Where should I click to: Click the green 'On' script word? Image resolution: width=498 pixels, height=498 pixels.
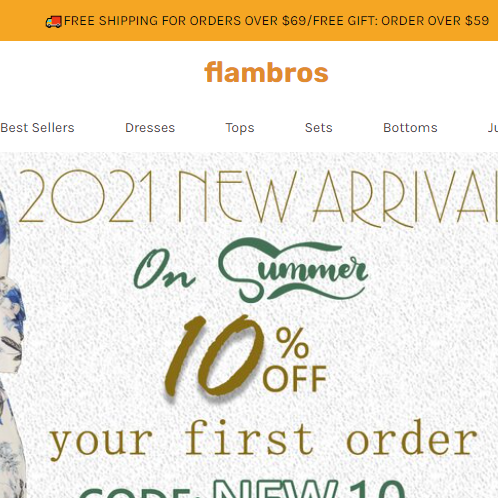pos(164,269)
